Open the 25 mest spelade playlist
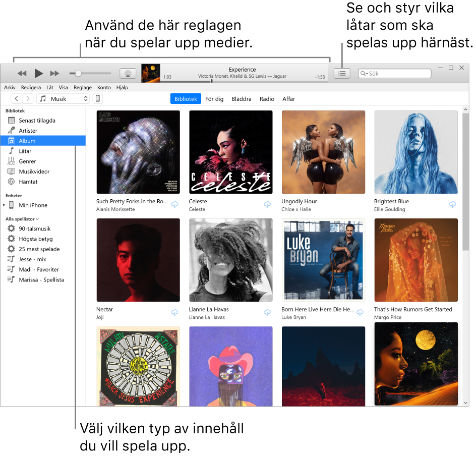 tap(39, 249)
